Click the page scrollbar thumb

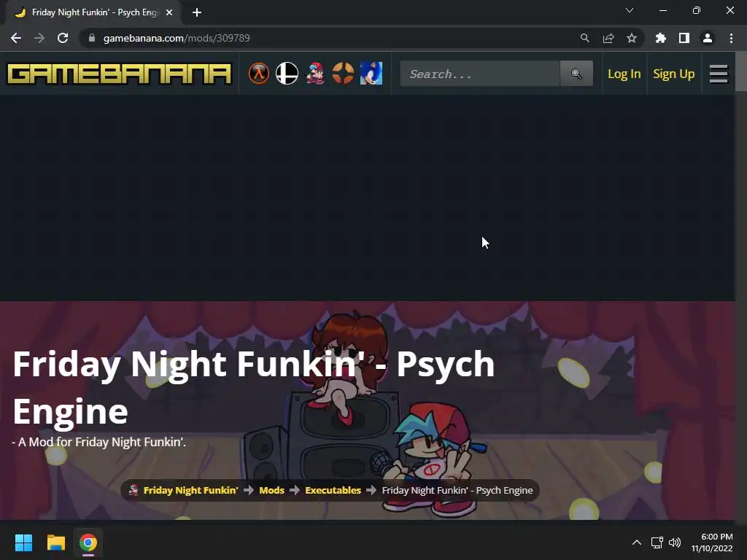[x=741, y=71]
